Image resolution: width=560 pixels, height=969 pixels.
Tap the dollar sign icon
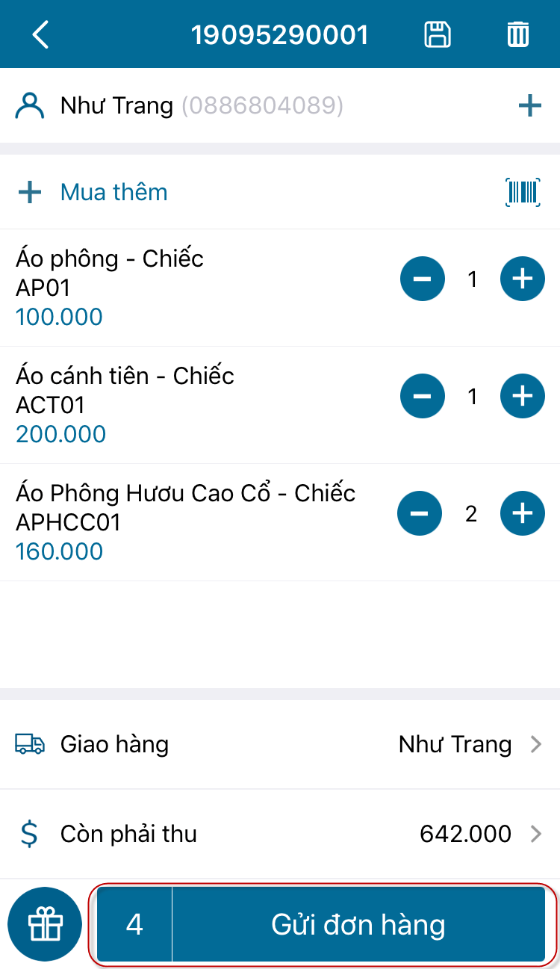[x=29, y=833]
